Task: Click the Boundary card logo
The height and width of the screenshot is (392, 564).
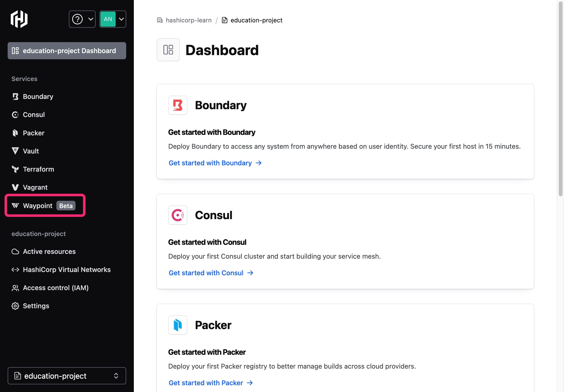Action: (x=178, y=105)
